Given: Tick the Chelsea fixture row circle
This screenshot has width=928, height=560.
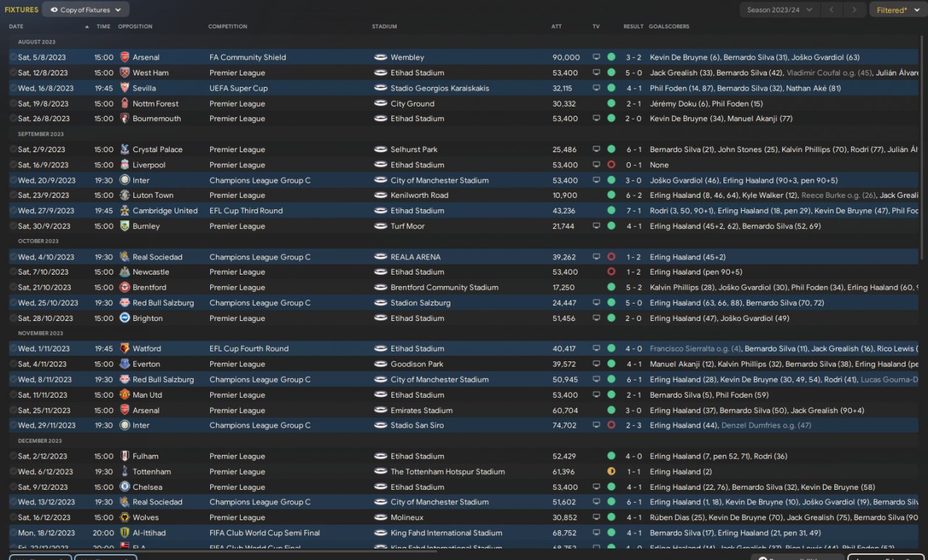Looking at the screenshot, I should (x=13, y=487).
